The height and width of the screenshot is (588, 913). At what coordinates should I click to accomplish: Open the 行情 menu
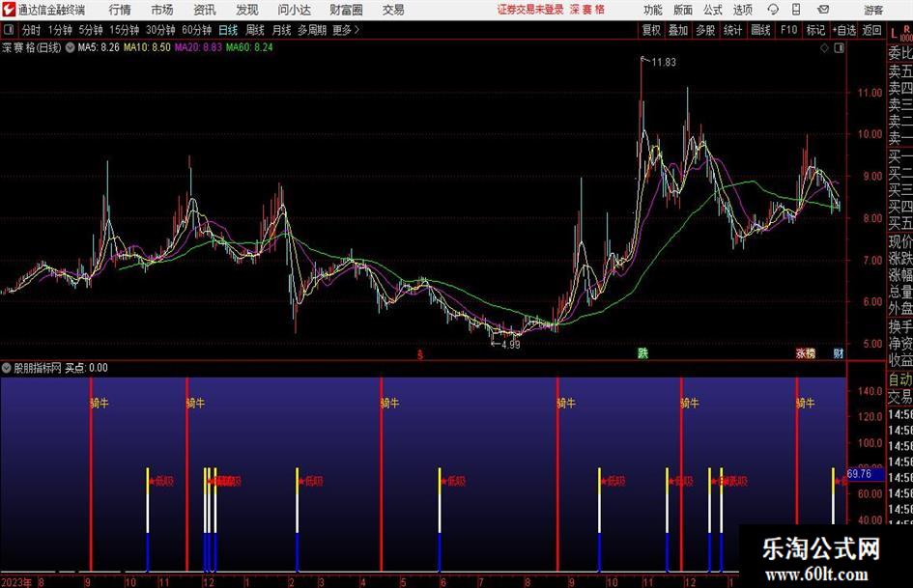120,10
